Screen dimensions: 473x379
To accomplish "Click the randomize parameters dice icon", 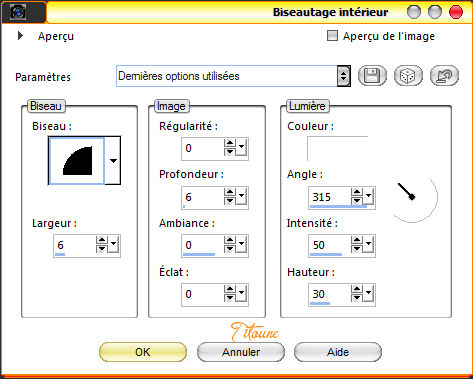I will pos(408,76).
